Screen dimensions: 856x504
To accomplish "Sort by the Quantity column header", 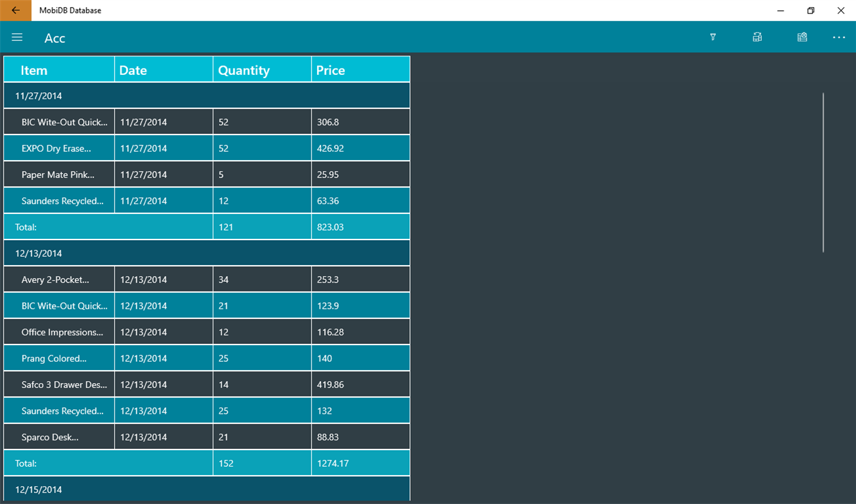I will click(x=263, y=70).
